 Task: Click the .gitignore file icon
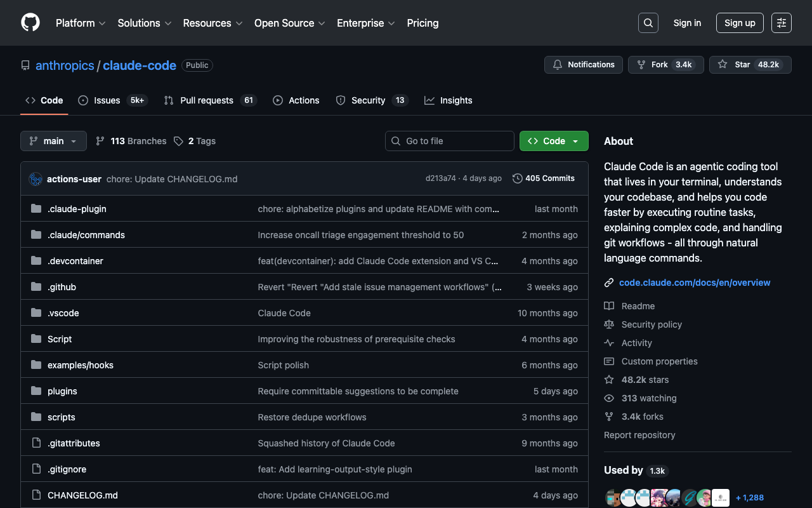pyautogui.click(x=36, y=469)
